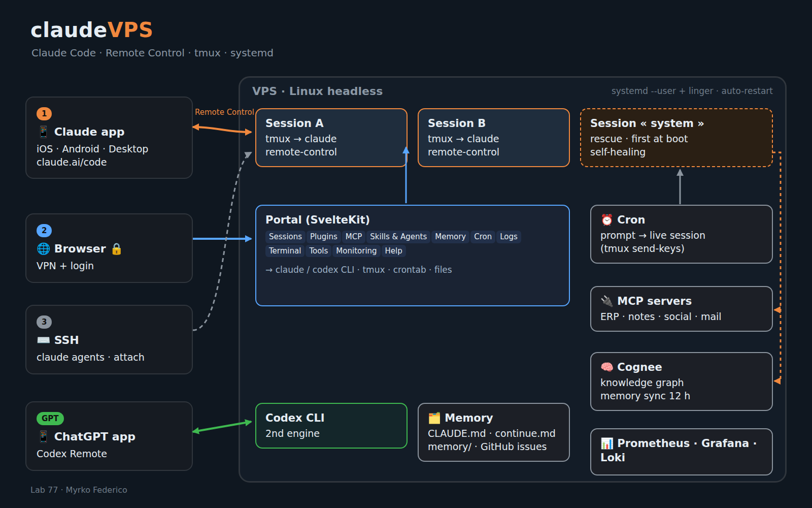Viewport: 812px width, 508px height.
Task: Click the 'ERP · notes · social · mail' text
Action: coord(661,317)
